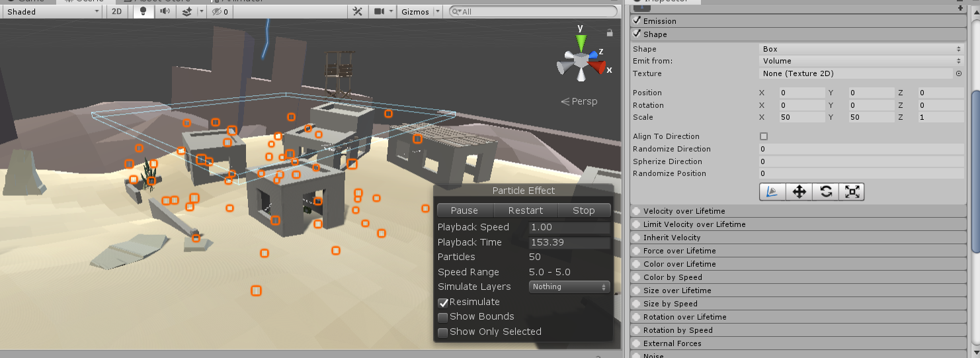Click the Randomize Position value field
Image resolution: width=980 pixels, height=358 pixels.
coord(862,173)
